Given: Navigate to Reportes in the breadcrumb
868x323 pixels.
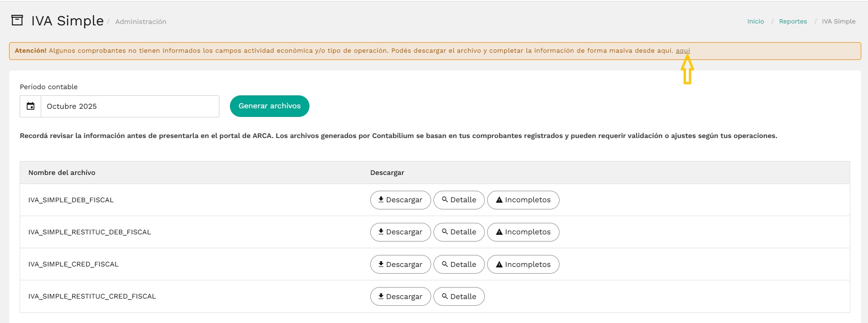Looking at the screenshot, I should [793, 22].
